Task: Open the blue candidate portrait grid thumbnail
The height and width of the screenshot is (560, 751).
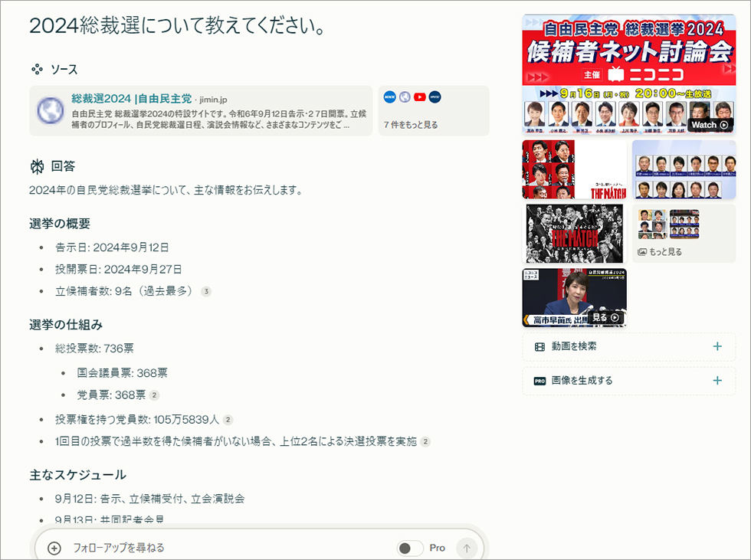Action: tap(684, 169)
